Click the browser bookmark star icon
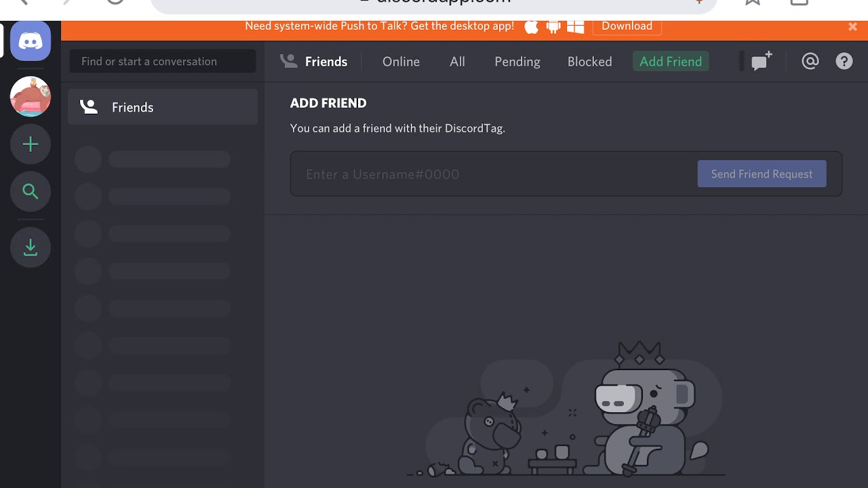The image size is (868, 488). click(x=753, y=2)
